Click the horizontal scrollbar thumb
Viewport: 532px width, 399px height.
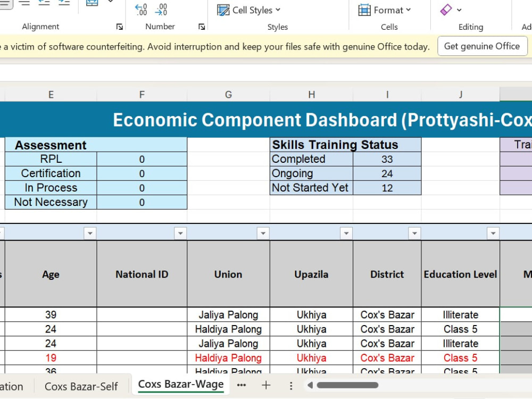coord(347,385)
